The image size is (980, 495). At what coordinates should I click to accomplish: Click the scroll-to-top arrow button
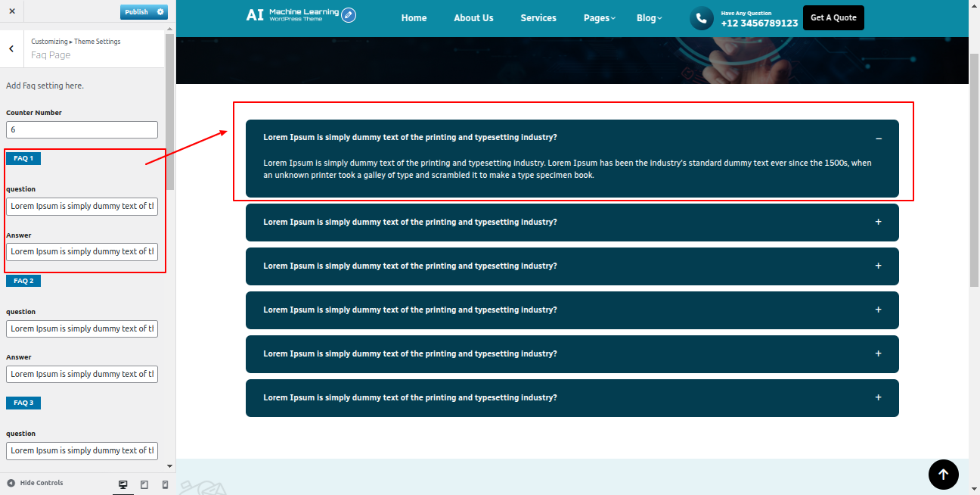click(943, 475)
